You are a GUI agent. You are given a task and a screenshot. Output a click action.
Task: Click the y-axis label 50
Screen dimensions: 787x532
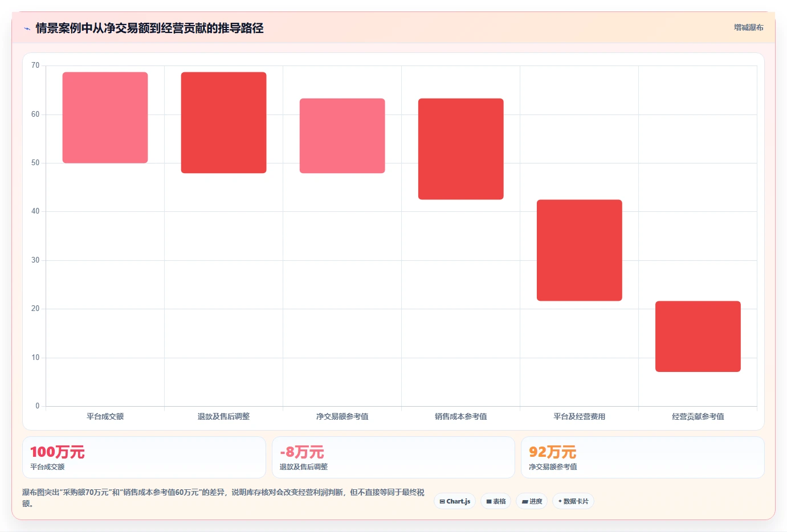[35, 163]
